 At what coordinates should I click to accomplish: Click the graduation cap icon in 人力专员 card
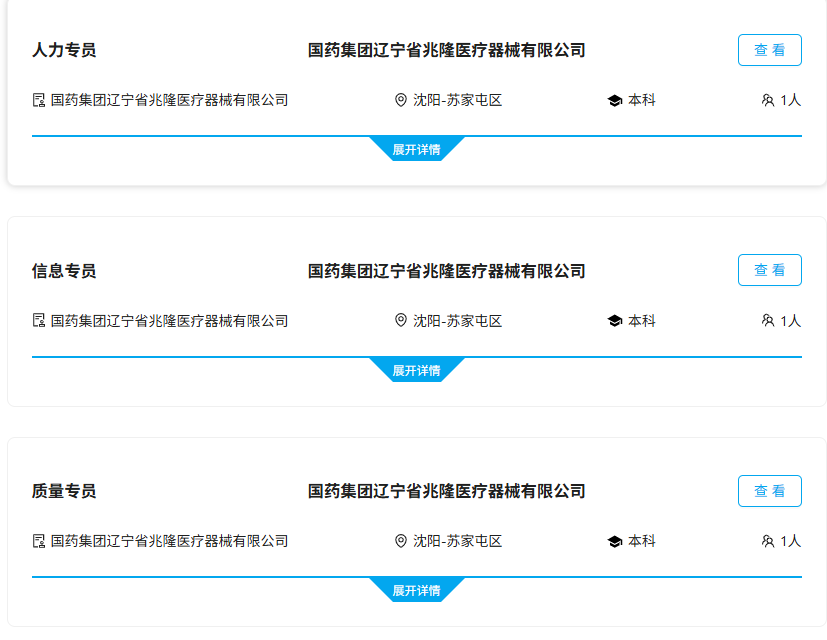[x=614, y=100]
